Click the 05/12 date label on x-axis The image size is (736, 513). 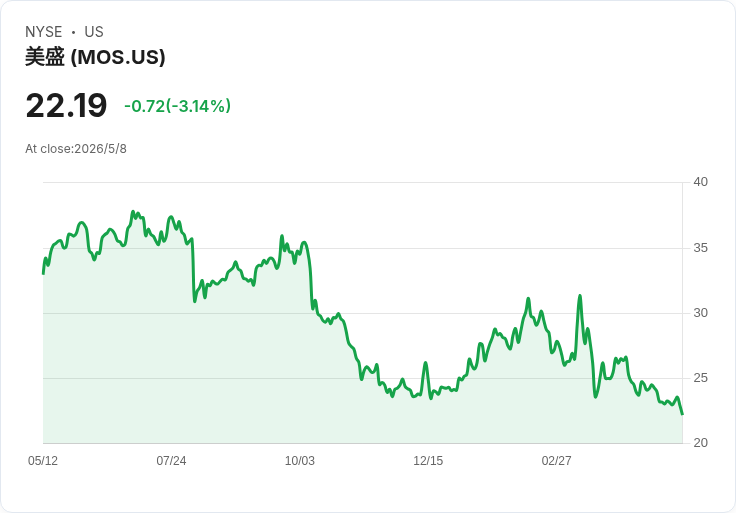43,461
